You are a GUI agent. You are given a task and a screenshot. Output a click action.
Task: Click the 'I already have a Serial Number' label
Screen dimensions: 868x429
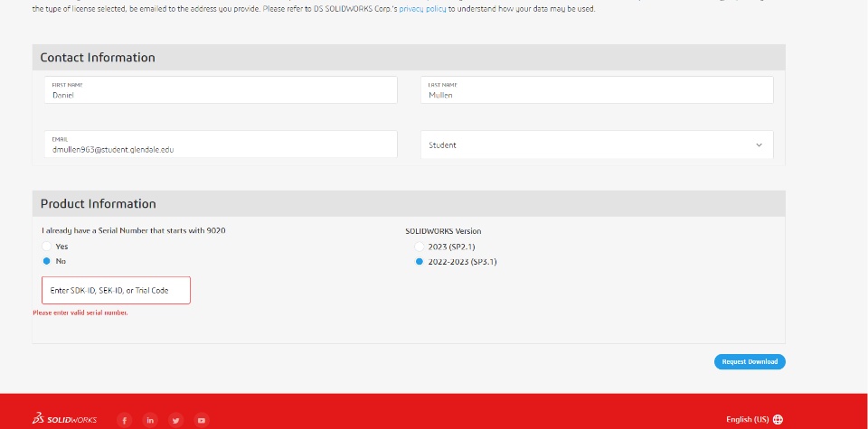click(134, 230)
